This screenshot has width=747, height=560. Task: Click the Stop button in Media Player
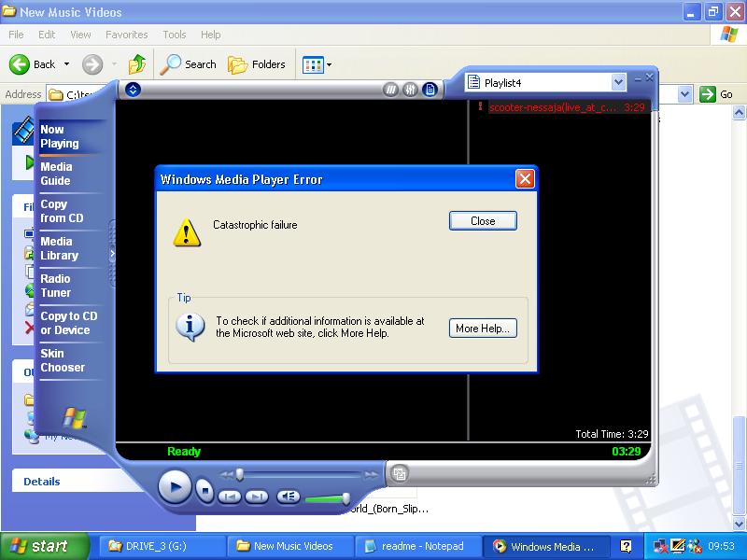(x=204, y=490)
